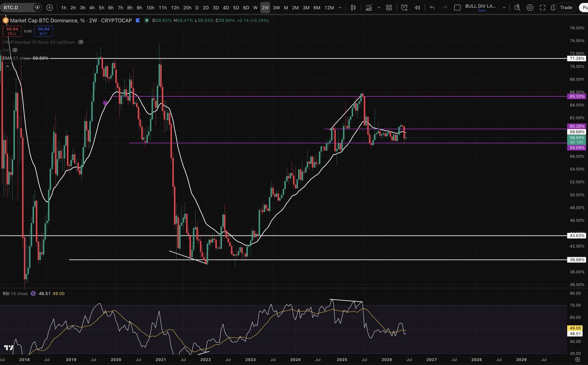The image size is (588, 365).
Task: Click the 2018 label on the time axis
Action: (x=25, y=359)
